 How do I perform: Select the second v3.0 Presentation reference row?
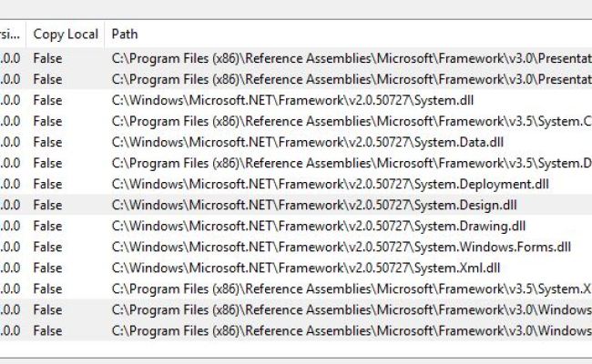296,79
